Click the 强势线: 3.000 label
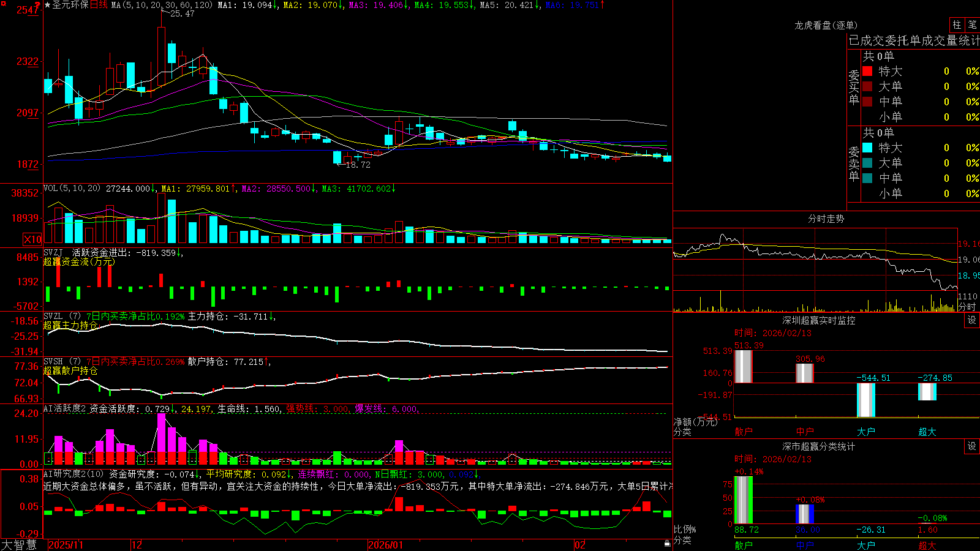 317,408
